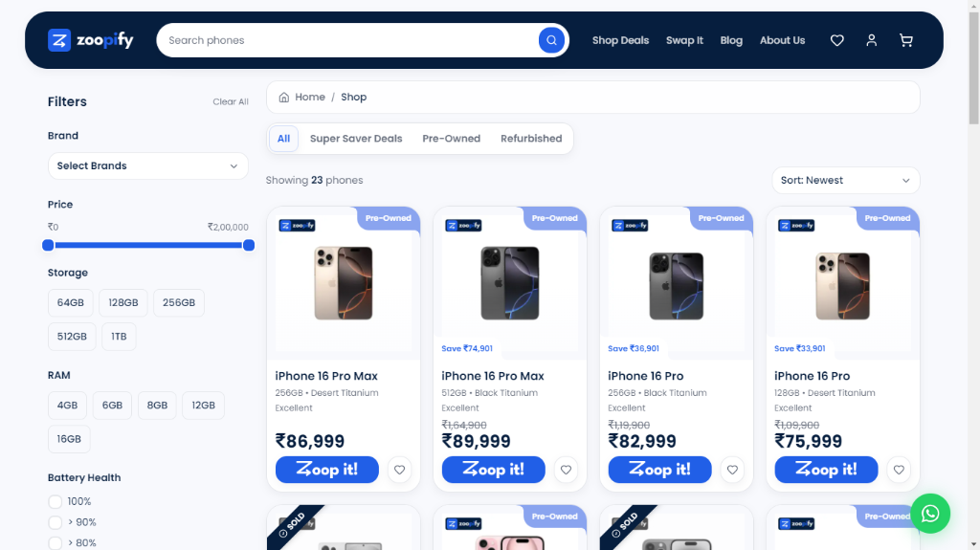Viewport: 980px width, 550px height.
Task: Click the Home breadcrumb icon
Action: (x=283, y=97)
